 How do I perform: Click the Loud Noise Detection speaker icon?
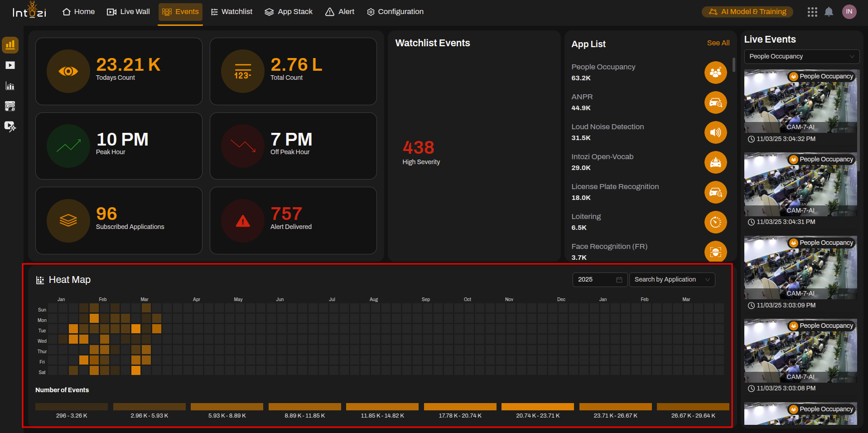tap(715, 132)
